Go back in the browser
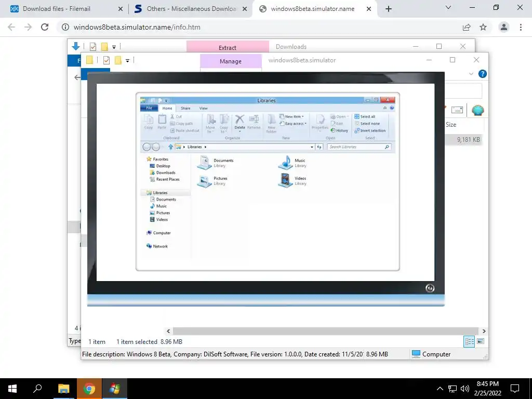532x399 pixels. point(11,27)
